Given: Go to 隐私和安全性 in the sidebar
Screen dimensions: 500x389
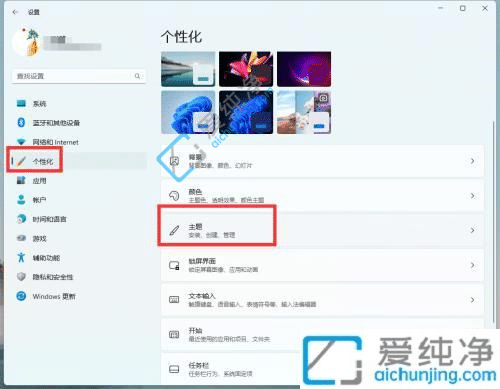Looking at the screenshot, I should [x=53, y=277].
